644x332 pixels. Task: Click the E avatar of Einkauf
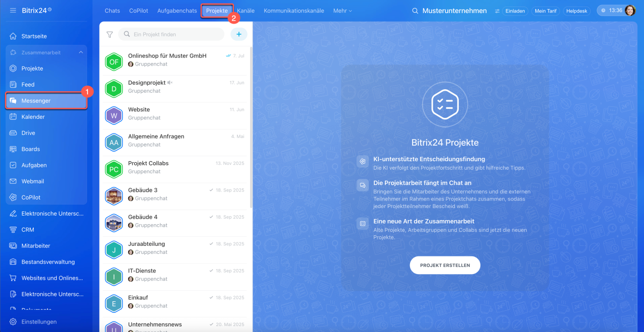[114, 303]
